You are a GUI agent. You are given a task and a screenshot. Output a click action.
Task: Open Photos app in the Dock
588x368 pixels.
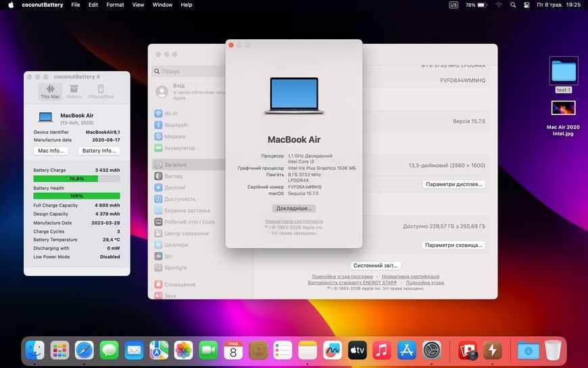click(183, 350)
